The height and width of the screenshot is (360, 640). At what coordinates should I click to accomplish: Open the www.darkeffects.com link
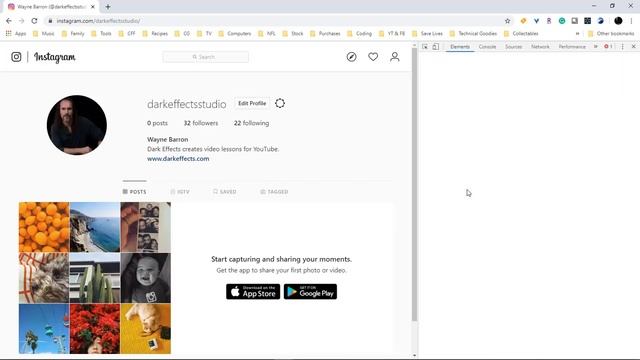click(178, 159)
